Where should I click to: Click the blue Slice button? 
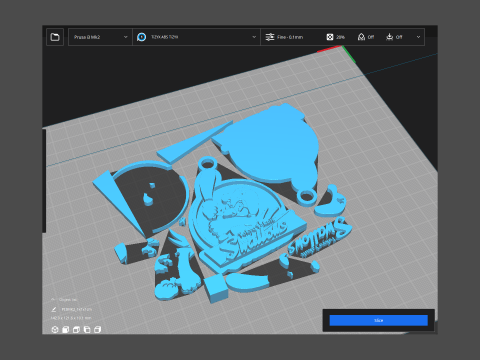click(379, 320)
